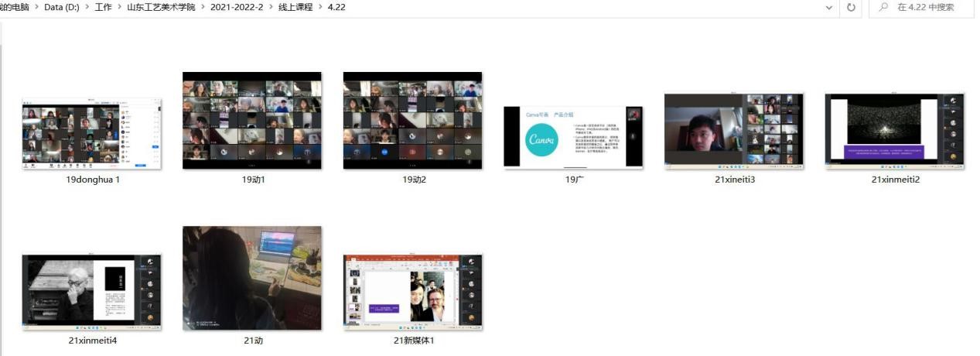Select the 21动 photo thumbnail
This screenshot has height=356, width=980.
click(x=252, y=279)
